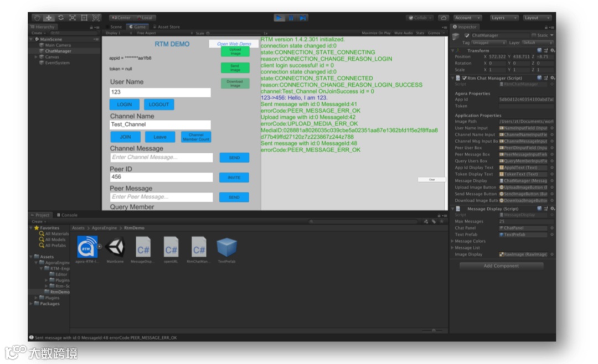Open the Display 1 dropdown
Viewport: 598px width, 364px height.
(x=119, y=33)
